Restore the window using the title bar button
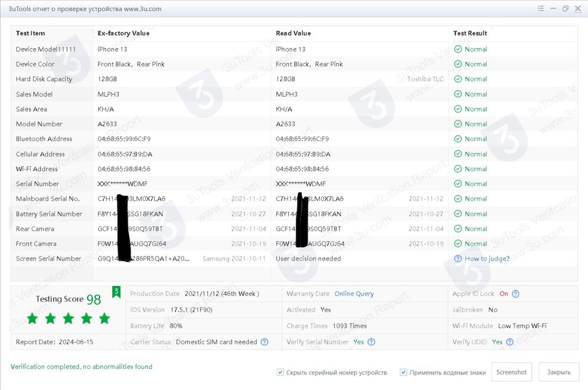588x390 pixels. tap(565, 8)
